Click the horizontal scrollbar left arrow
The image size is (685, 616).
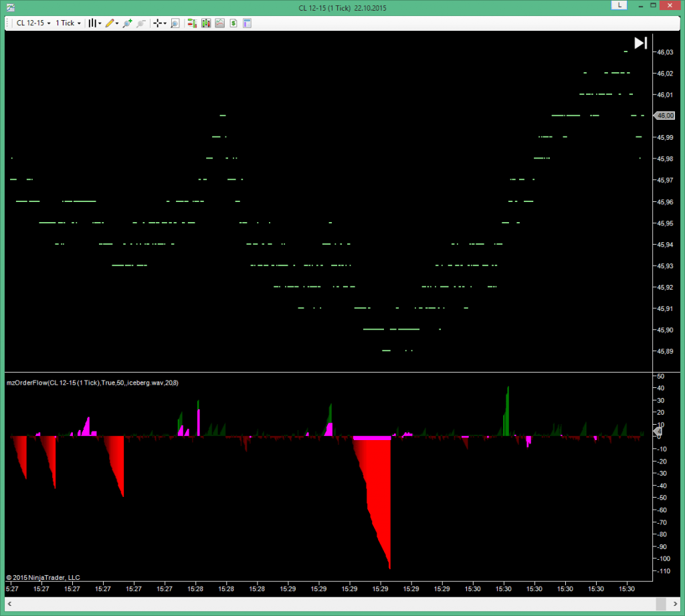[9, 604]
